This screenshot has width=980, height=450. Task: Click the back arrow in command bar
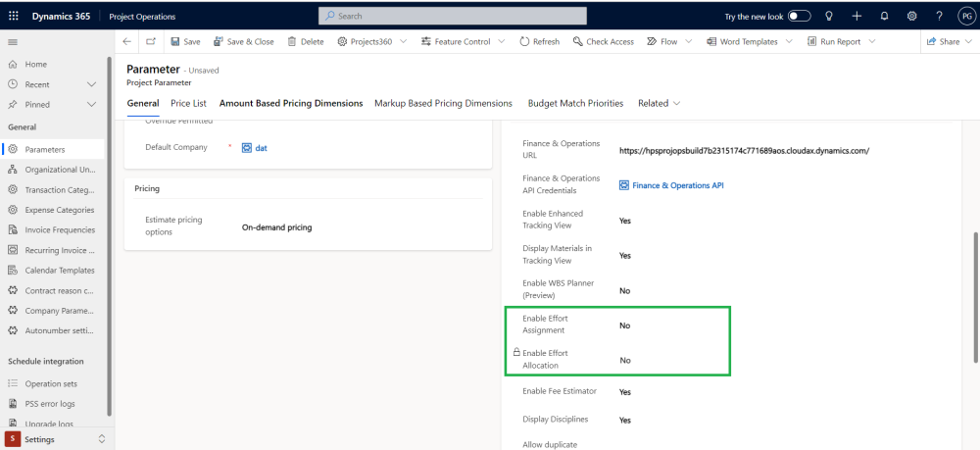click(x=127, y=42)
